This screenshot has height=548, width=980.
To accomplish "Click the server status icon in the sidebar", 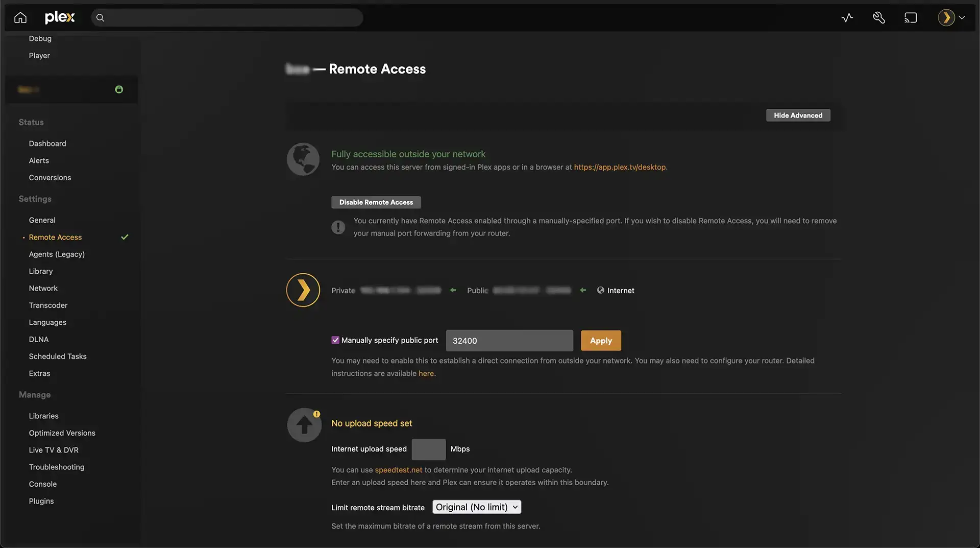I will point(119,89).
